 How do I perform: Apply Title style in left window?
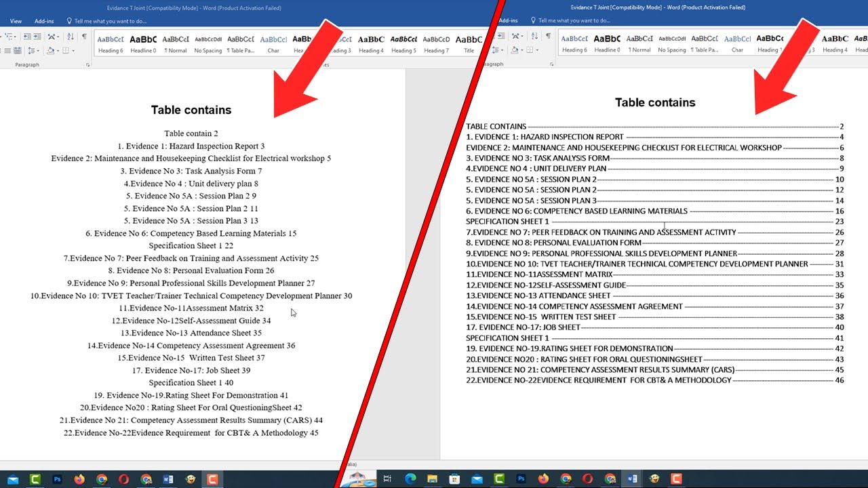(469, 44)
